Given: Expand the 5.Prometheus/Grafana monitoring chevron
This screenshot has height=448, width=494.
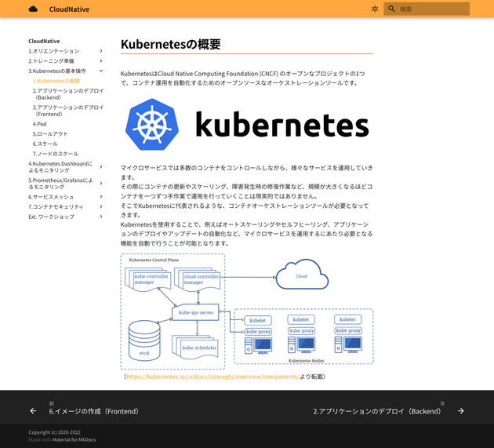Looking at the screenshot, I should (101, 183).
